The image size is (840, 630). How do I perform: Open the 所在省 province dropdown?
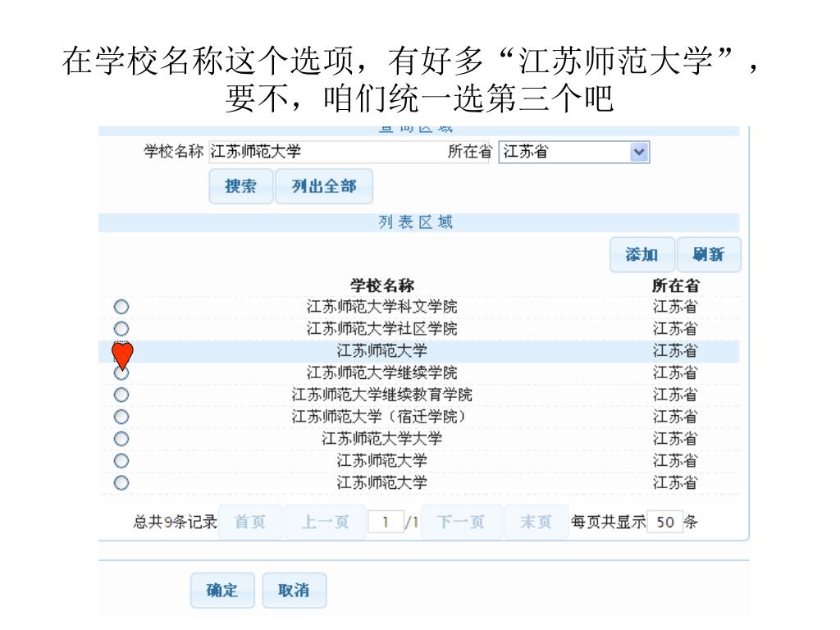tap(574, 152)
